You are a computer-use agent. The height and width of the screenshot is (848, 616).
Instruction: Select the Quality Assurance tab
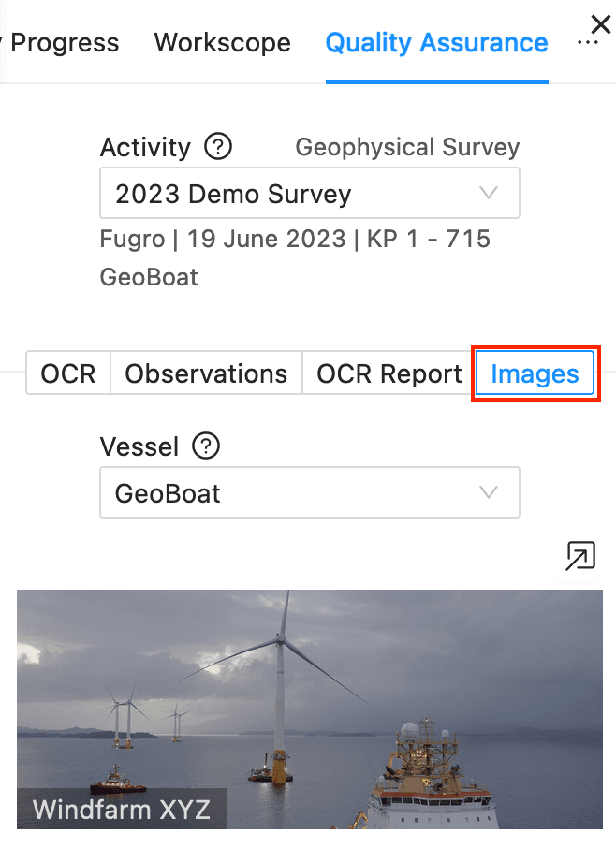[x=437, y=42]
